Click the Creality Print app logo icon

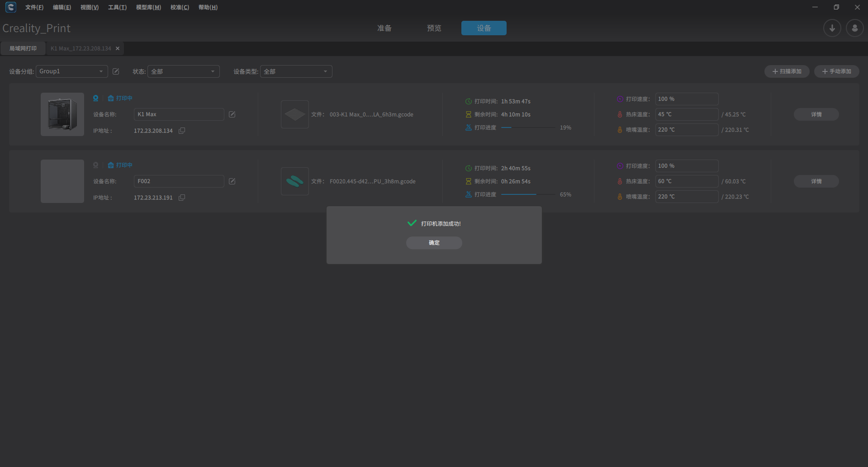point(11,7)
